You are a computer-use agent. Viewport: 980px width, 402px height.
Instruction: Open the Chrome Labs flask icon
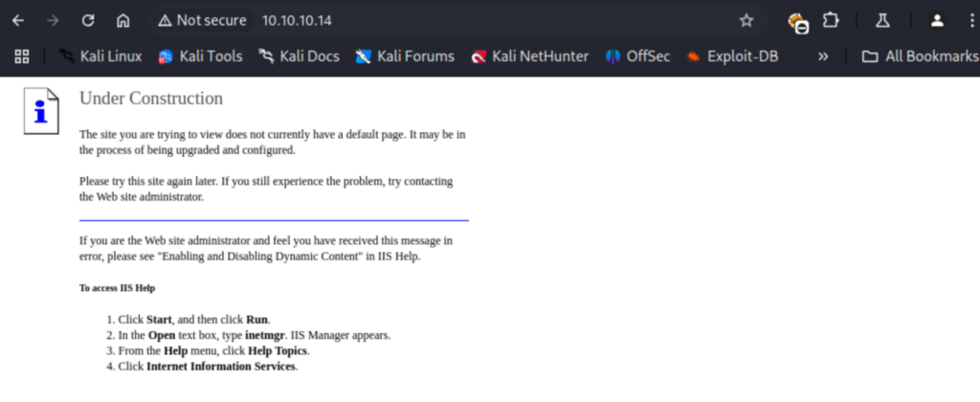881,21
